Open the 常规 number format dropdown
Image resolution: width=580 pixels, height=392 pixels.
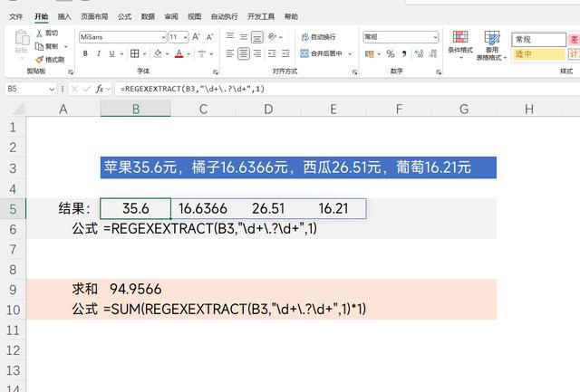[435, 37]
